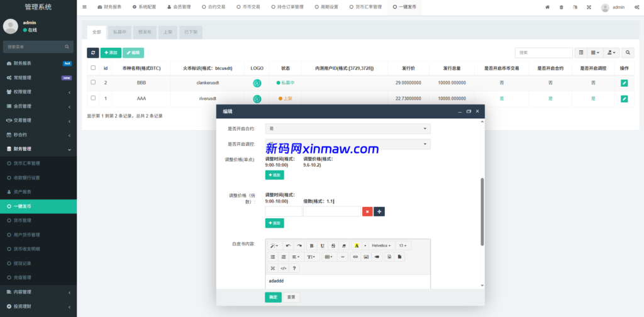Open the table insert dropdown
Image resolution: width=644 pixels, height=317 pixels.
pyautogui.click(x=328, y=257)
